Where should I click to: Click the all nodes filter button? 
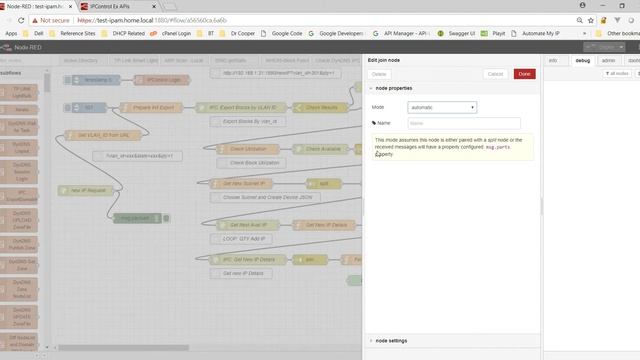pyautogui.click(x=617, y=73)
